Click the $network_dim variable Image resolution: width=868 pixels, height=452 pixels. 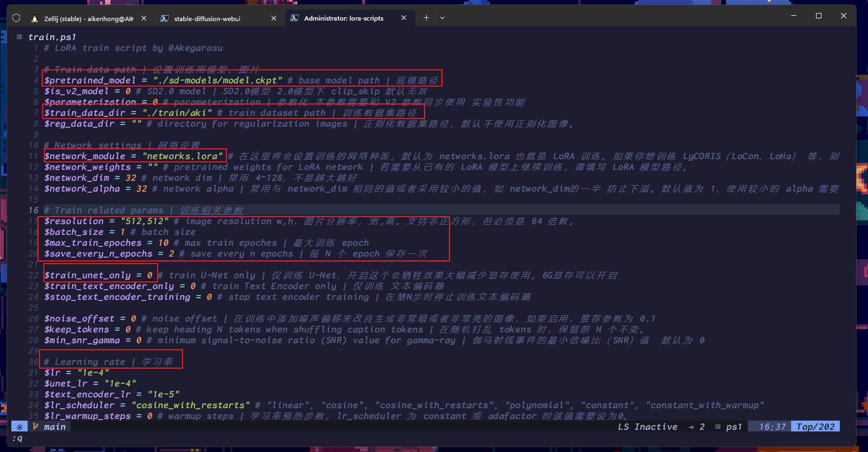(76, 178)
